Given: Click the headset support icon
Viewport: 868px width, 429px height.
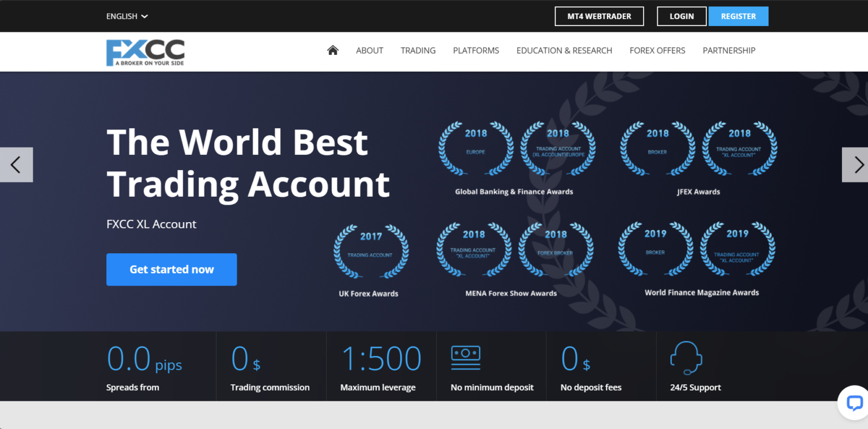Looking at the screenshot, I should click(686, 358).
